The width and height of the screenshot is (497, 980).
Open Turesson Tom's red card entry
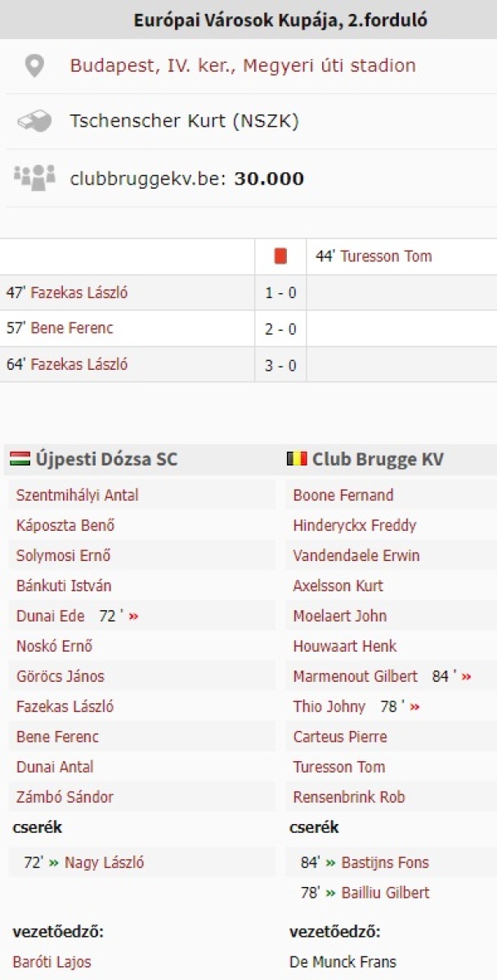pyautogui.click(x=386, y=256)
